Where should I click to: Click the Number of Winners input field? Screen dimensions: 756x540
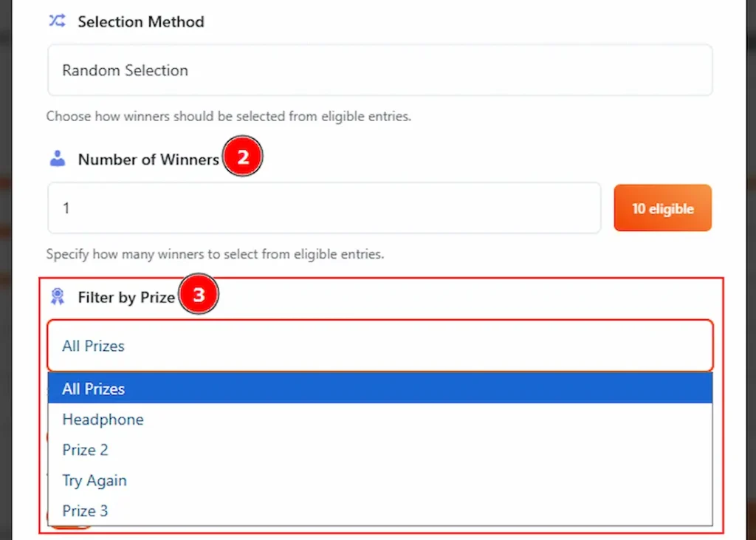pos(324,208)
